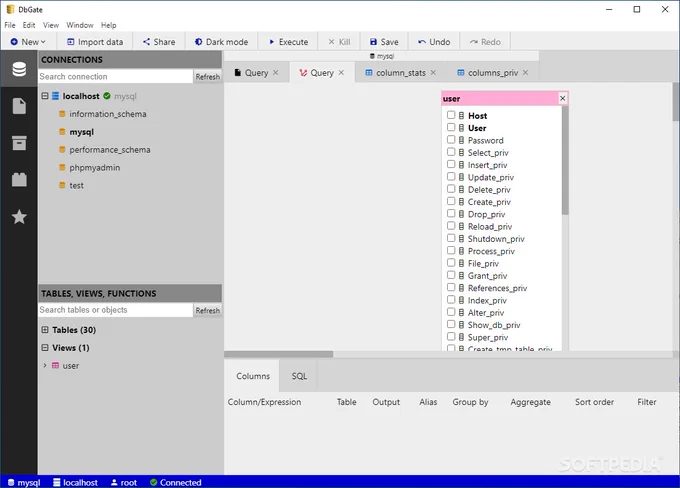Check the Host column checkbox
The image size is (680, 488).
(451, 115)
